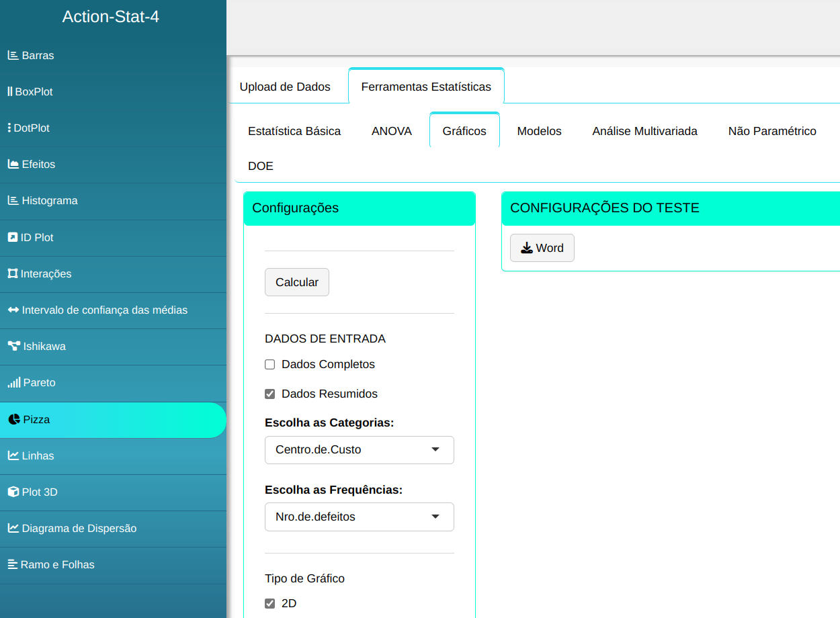This screenshot has width=840, height=618.
Task: Toggle the 2D chart type checkbox
Action: 270,603
